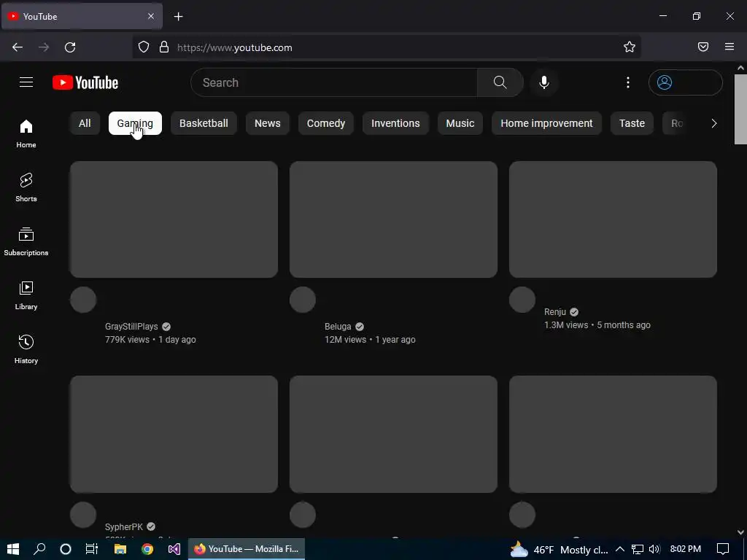Open Windows taskbar search
Screen dimensions: 747x560
point(39,549)
